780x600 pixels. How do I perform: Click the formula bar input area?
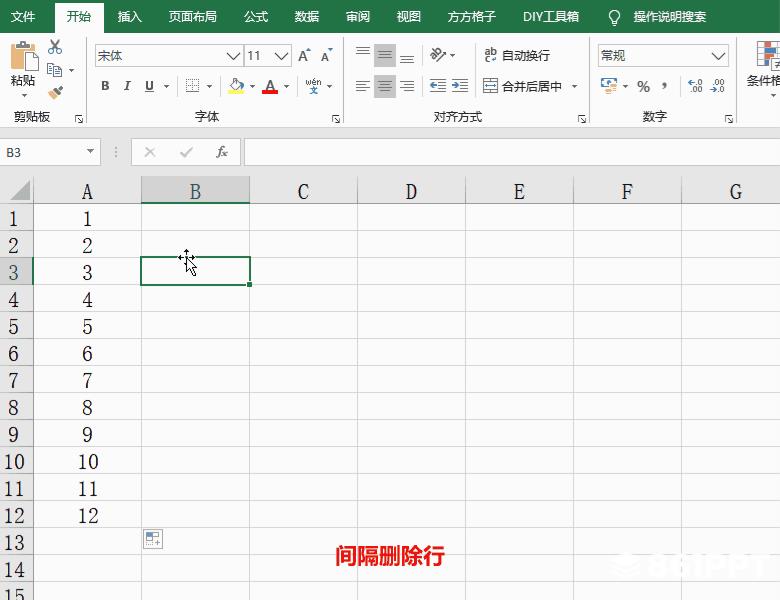pyautogui.click(x=512, y=152)
